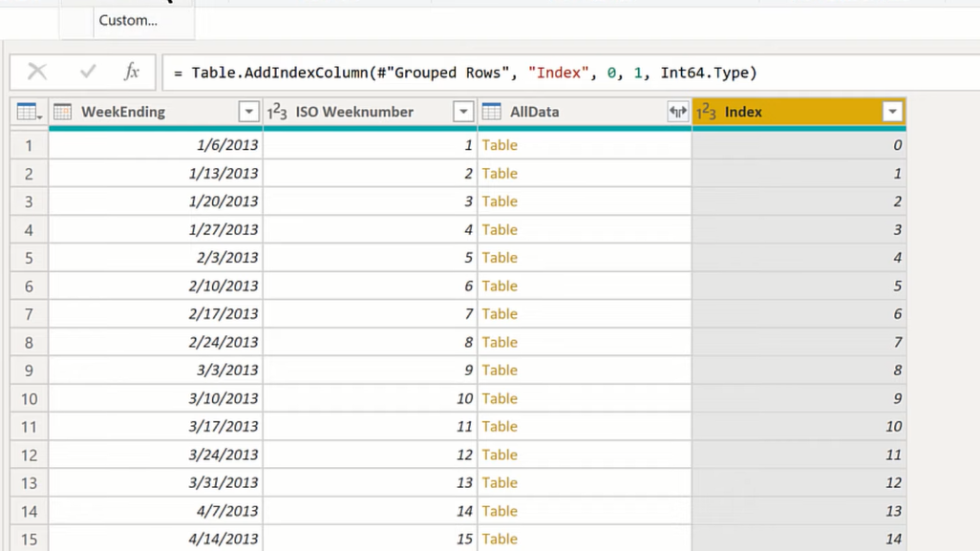980x551 pixels.
Task: Select row number 1 header
Action: pos(30,145)
